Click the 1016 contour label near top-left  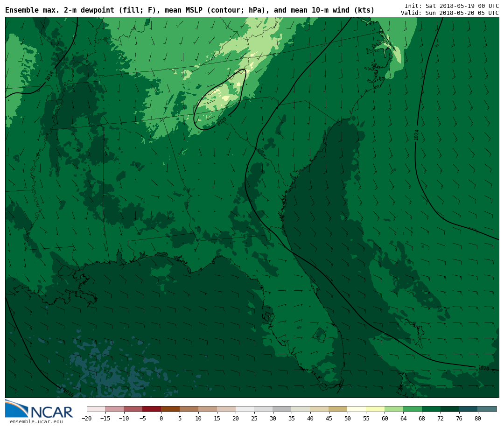click(x=49, y=76)
